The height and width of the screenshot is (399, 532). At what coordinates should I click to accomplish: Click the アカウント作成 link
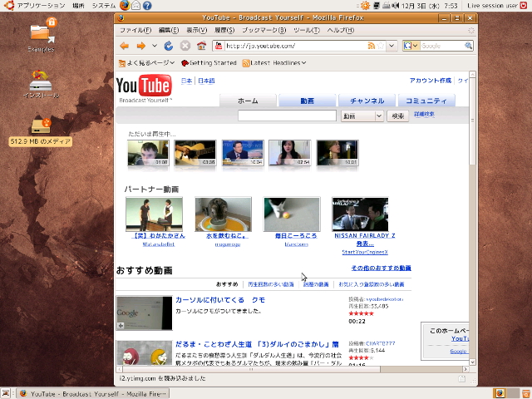click(x=431, y=81)
